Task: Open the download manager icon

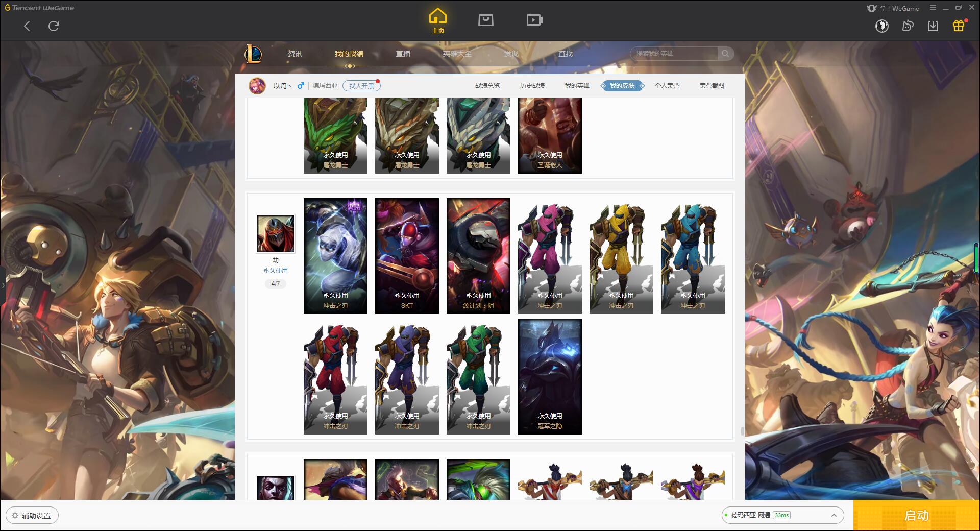Action: [x=933, y=26]
